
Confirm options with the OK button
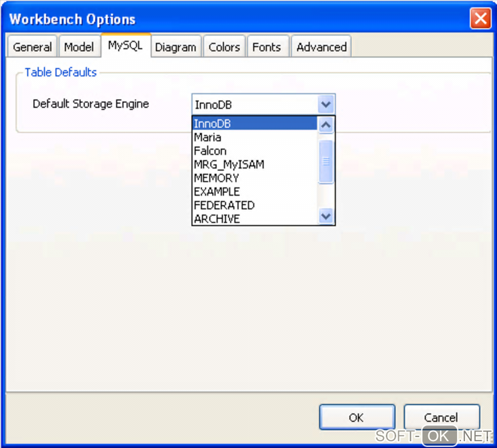pos(357,417)
